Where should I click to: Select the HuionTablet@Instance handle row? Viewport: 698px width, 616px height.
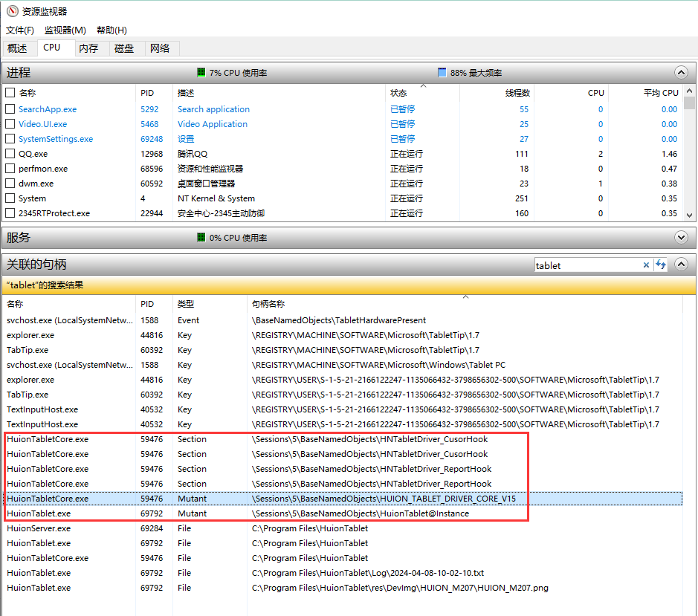click(343, 513)
